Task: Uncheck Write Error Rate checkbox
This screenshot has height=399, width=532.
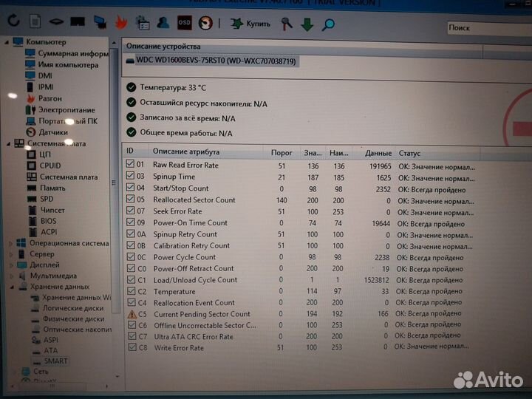Action: click(x=132, y=347)
